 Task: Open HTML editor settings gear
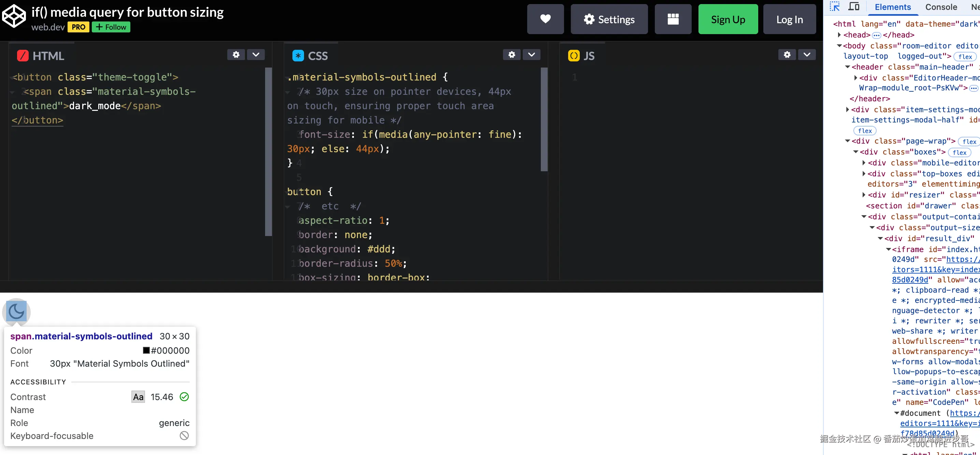point(236,55)
